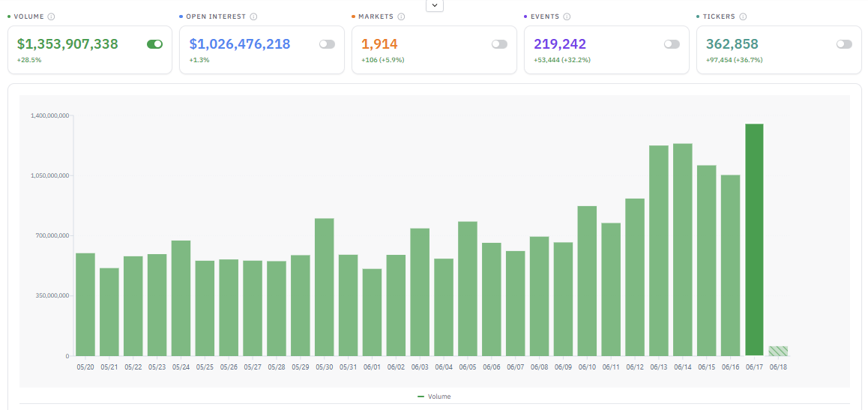868x410 pixels.
Task: Click the MARKETS card heading
Action: point(376,16)
